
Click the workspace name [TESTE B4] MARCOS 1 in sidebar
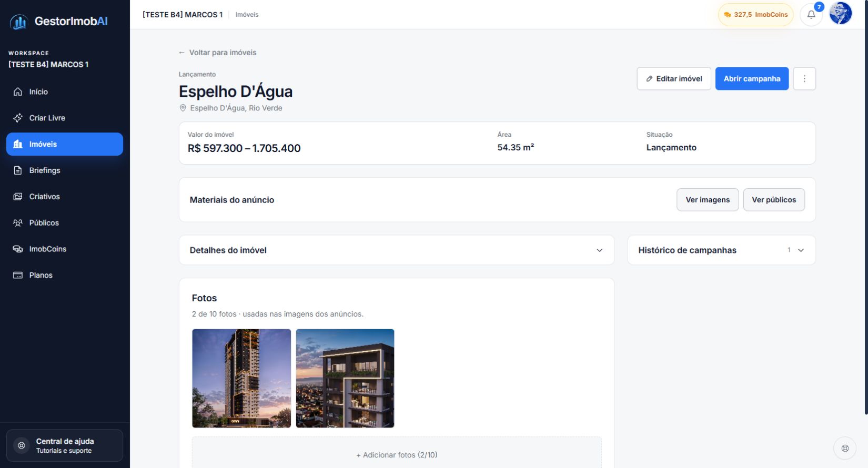(48, 65)
